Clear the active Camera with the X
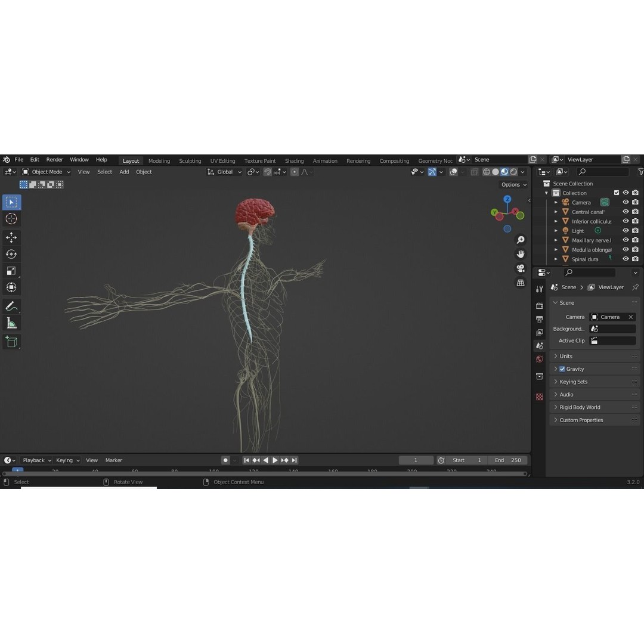644x644 pixels. click(x=630, y=317)
